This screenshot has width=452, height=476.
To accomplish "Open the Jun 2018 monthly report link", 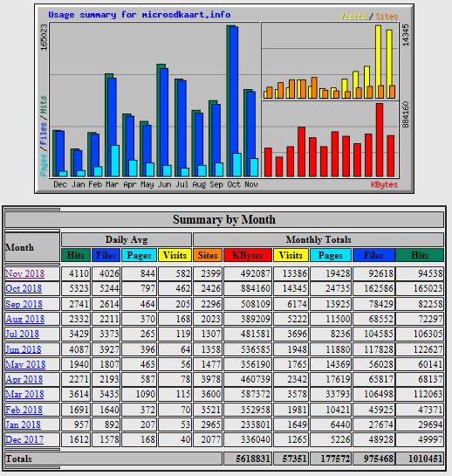I will (x=24, y=349).
